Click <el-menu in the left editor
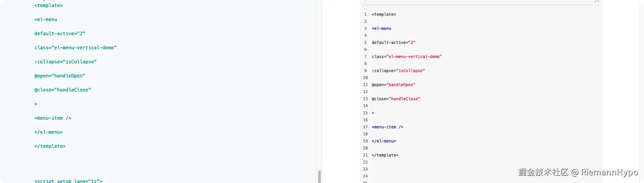644x183 pixels. [x=46, y=19]
